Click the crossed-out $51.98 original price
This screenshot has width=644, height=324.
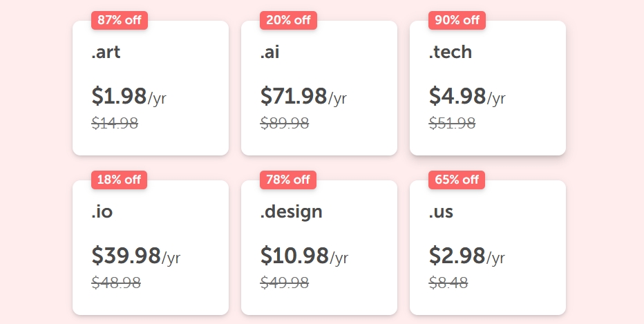click(452, 123)
